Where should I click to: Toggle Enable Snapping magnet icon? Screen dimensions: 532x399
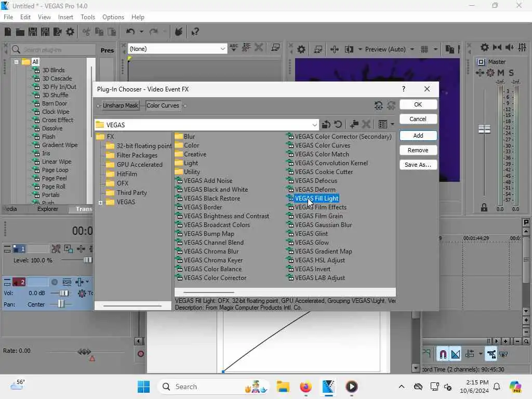(x=443, y=354)
